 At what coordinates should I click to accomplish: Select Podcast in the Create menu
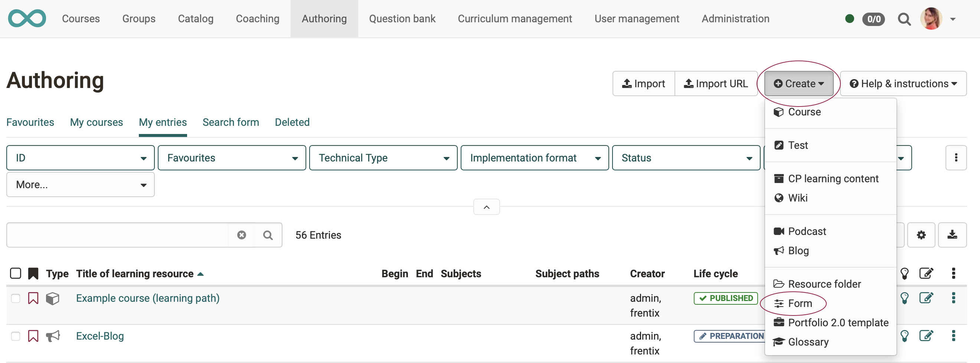tap(807, 230)
